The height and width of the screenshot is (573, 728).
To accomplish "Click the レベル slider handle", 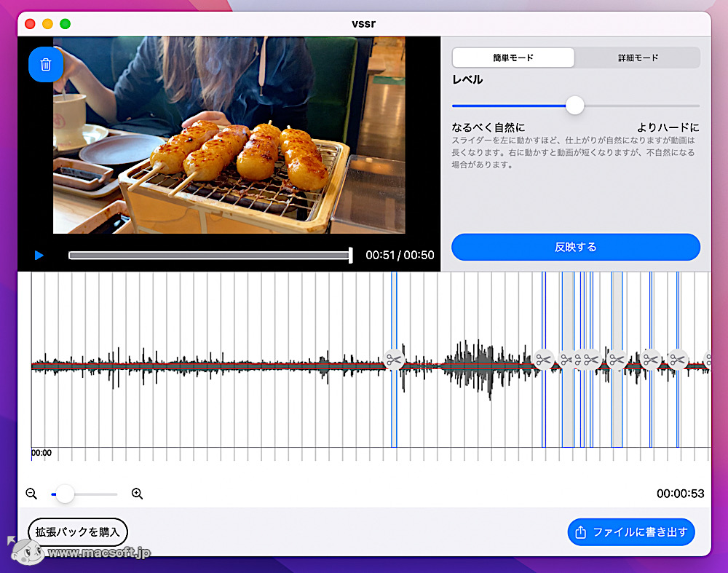I will [575, 106].
